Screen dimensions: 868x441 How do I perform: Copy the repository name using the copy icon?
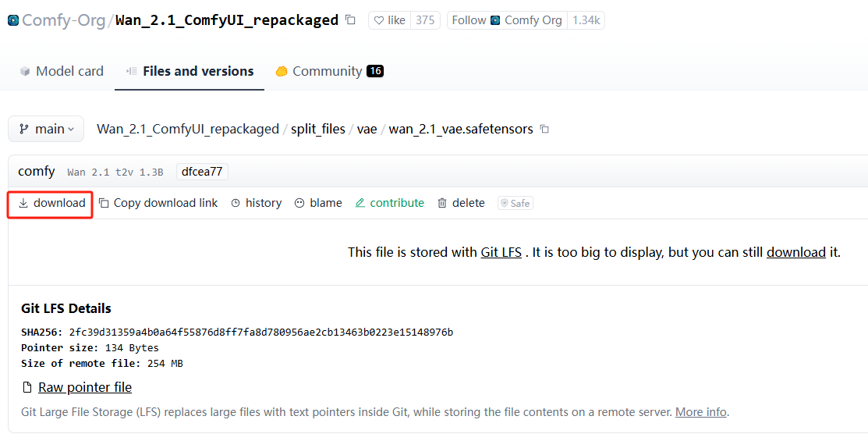coord(350,20)
